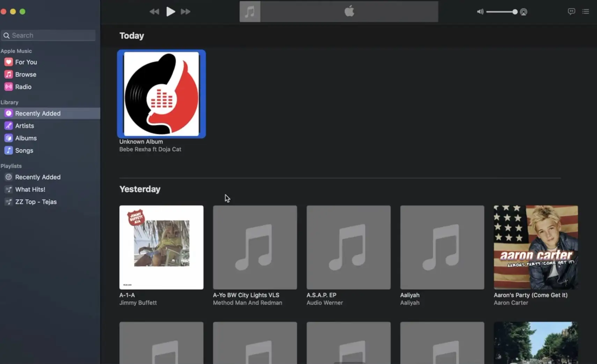Open Radio in the sidebar

pyautogui.click(x=50, y=87)
